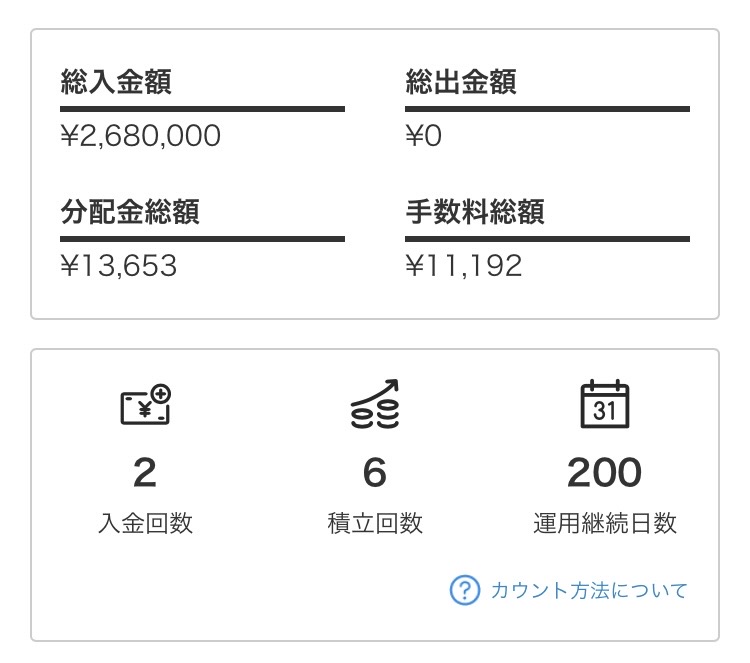Click the stacked coins growth icon
This screenshot has width=750, height=663.
(x=375, y=405)
